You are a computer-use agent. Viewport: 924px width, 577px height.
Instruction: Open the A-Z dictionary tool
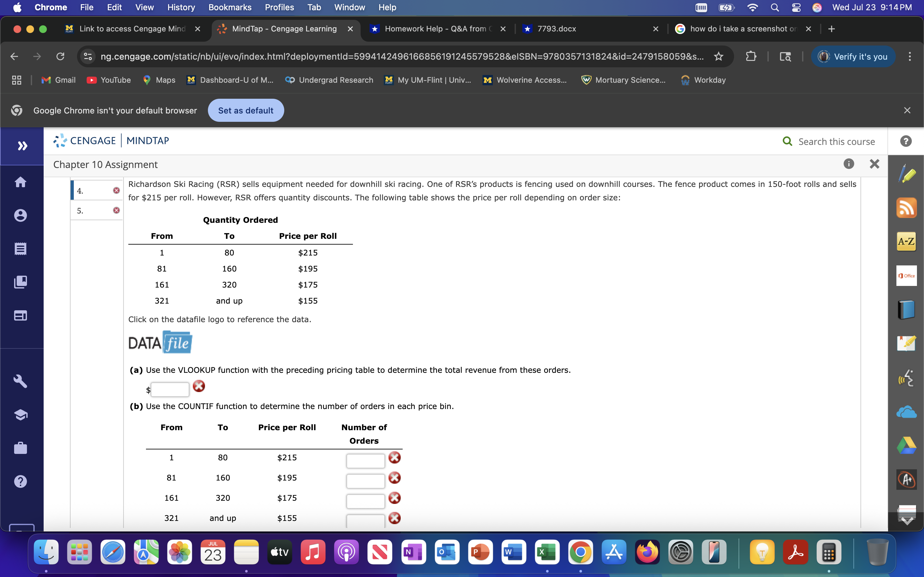(907, 241)
